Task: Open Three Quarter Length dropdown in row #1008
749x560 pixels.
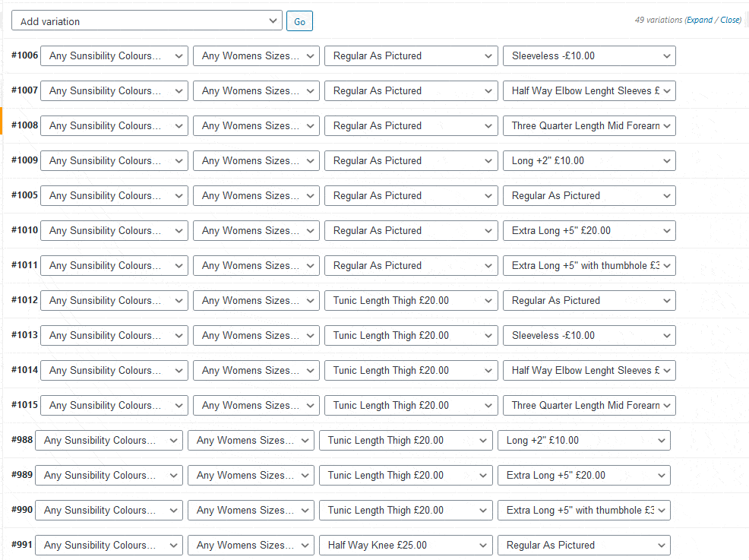Action: [589, 125]
